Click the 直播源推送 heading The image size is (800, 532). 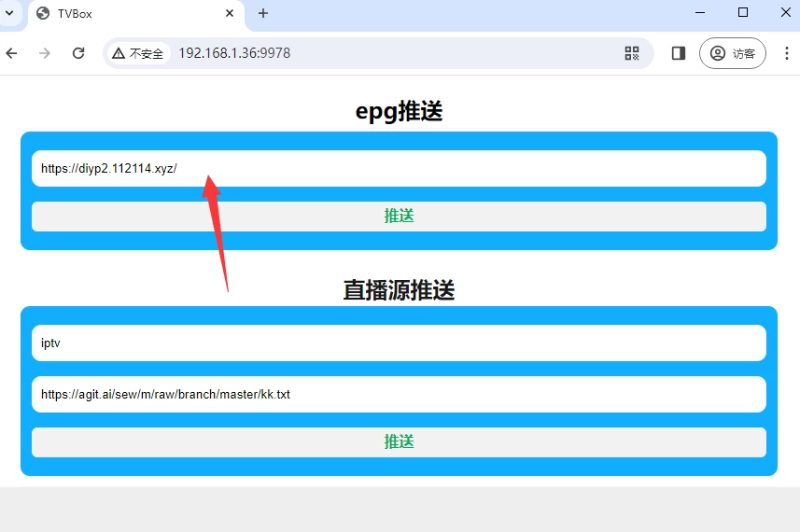[399, 289]
